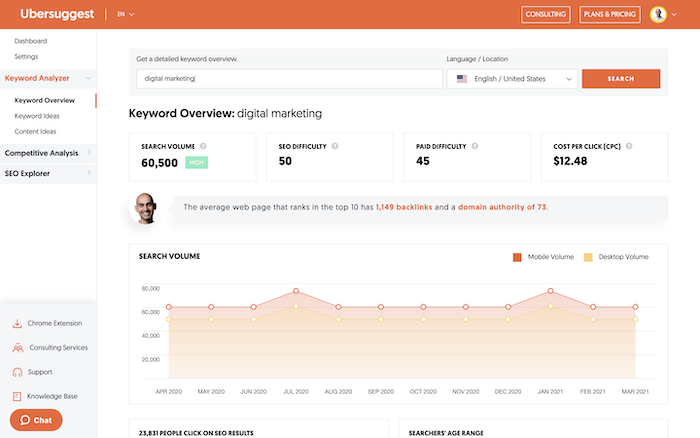
Task: Click JUL 2020 mobile volume data point
Action: click(x=296, y=291)
